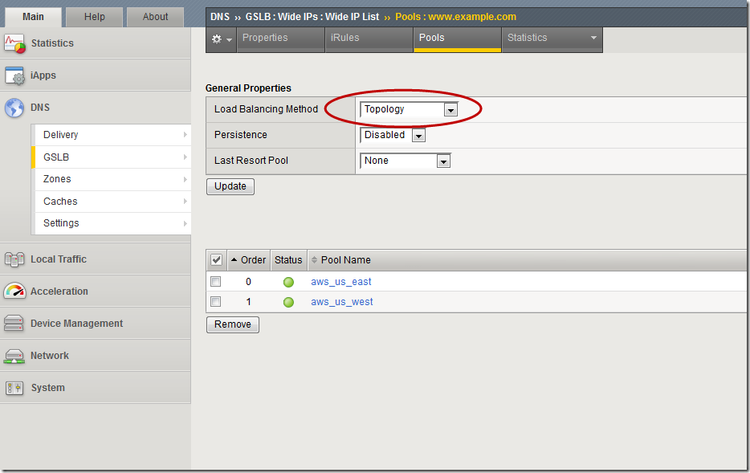
Task: Check the aws_us_west pool checkbox
Action: tap(216, 302)
